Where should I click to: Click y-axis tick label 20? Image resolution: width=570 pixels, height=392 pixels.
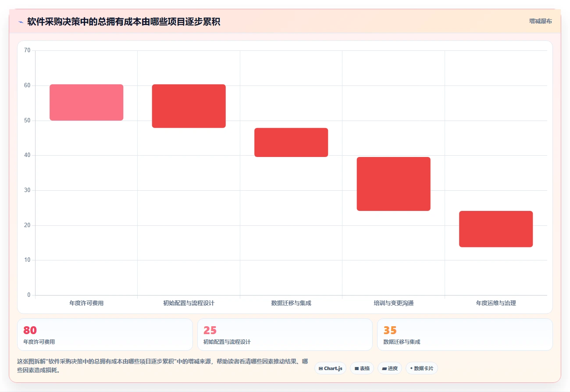tap(27, 225)
